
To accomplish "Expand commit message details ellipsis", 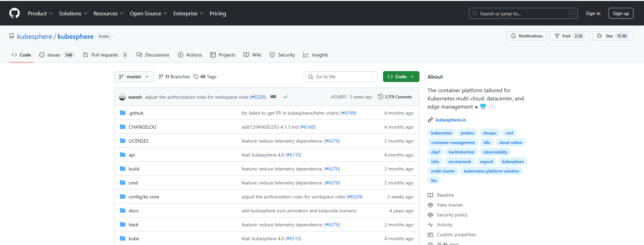I will 273,97.
